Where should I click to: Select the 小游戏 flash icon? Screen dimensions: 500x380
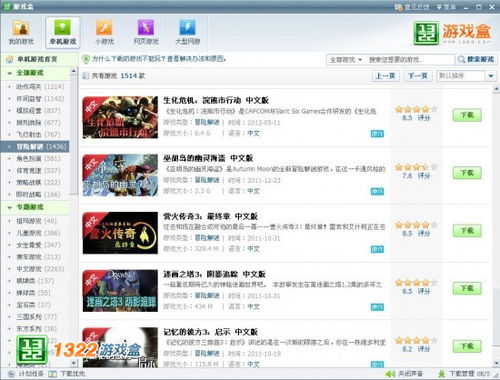pos(104,28)
